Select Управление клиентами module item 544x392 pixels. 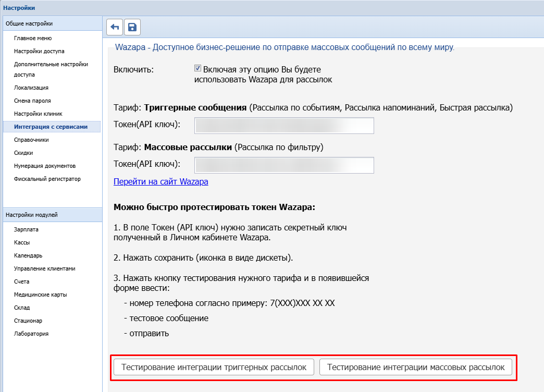pyautogui.click(x=44, y=268)
